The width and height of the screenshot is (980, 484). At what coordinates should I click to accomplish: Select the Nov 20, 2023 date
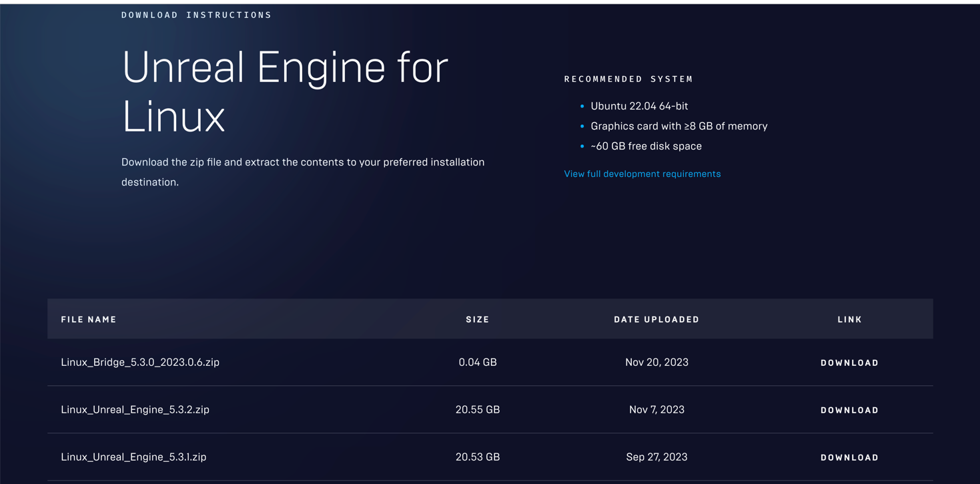[x=656, y=362]
